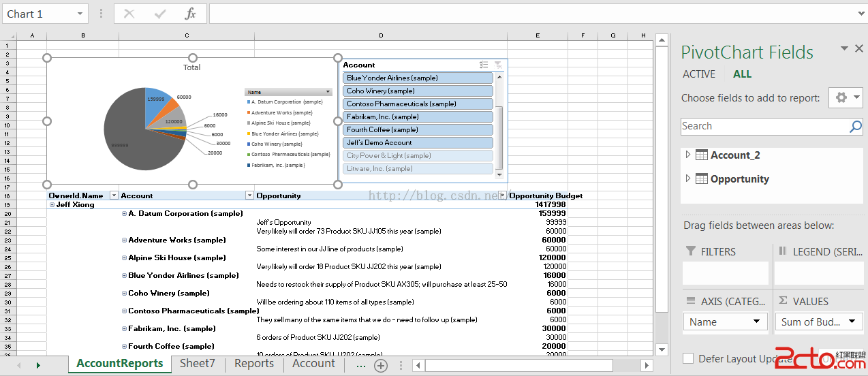This screenshot has width=868, height=376.
Task: Collapse Adventure Works row group
Action: [124, 240]
